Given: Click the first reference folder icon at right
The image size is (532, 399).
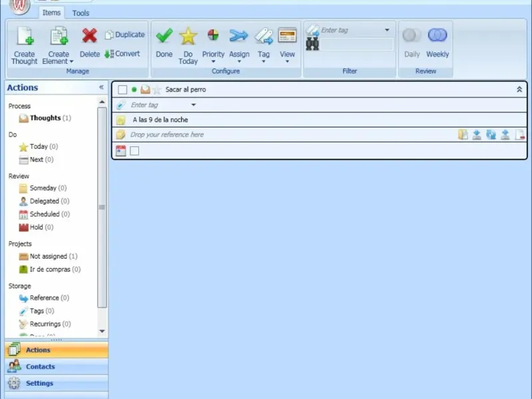Looking at the screenshot, I should pos(463,135).
